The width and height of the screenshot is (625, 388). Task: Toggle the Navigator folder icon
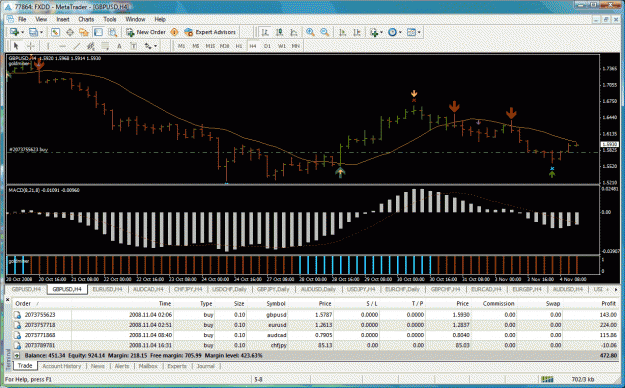[x=84, y=32]
